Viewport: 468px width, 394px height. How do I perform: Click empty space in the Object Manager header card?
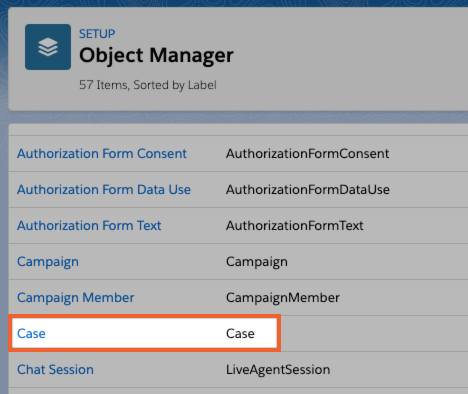click(350, 60)
